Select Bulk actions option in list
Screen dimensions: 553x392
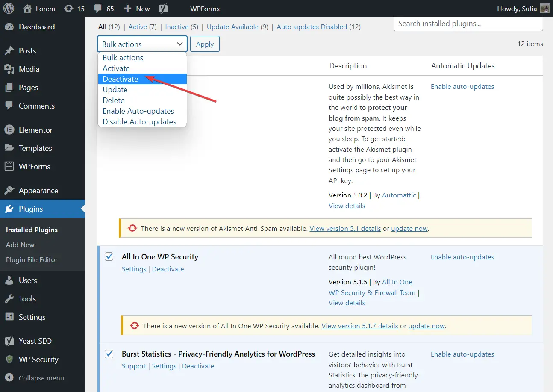pos(143,57)
